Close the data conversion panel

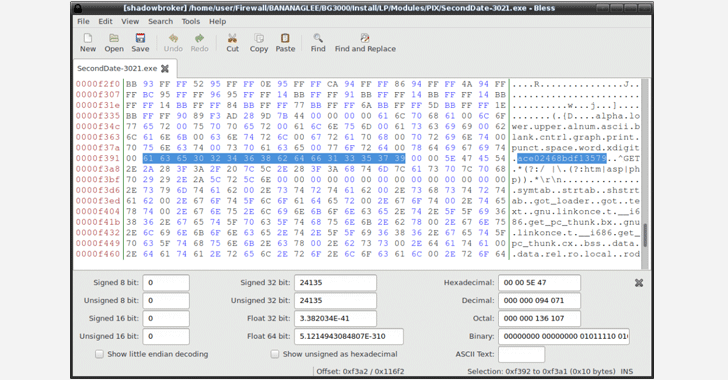pyautogui.click(x=639, y=282)
